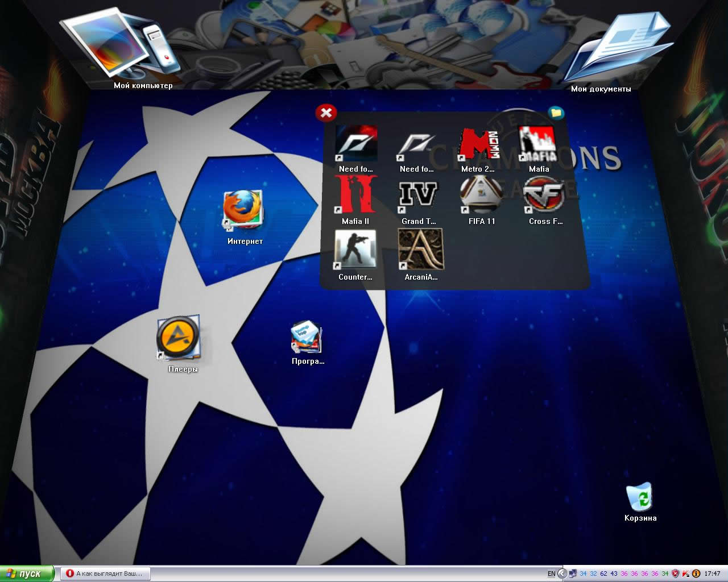Select the first Mafia game icon
This screenshot has height=582, width=728.
(538, 145)
